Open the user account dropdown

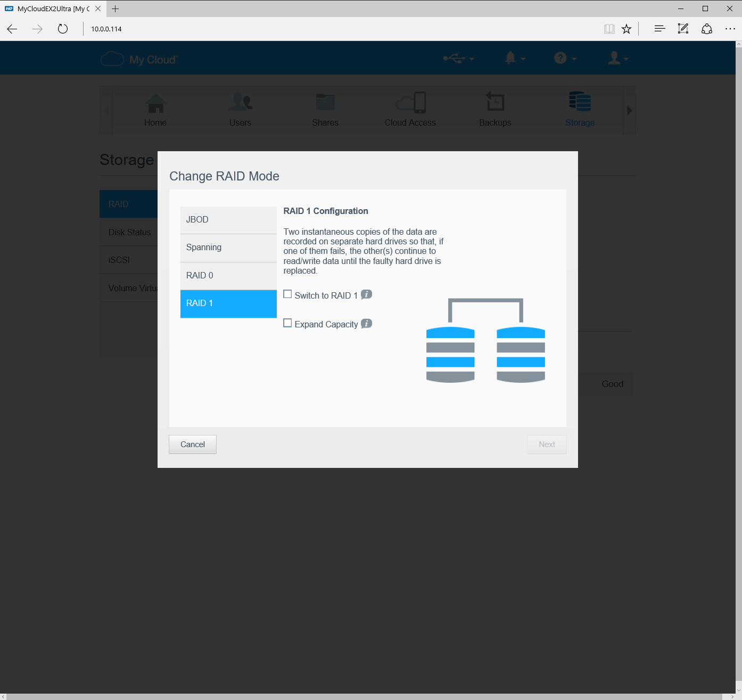coord(617,58)
